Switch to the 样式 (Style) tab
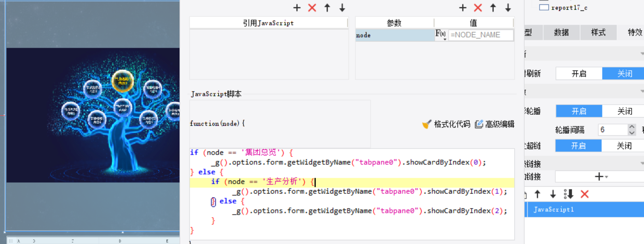 [x=598, y=32]
